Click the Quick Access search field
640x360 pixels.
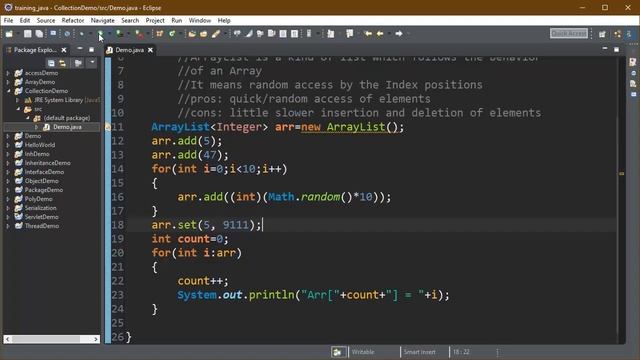pyautogui.click(x=569, y=33)
